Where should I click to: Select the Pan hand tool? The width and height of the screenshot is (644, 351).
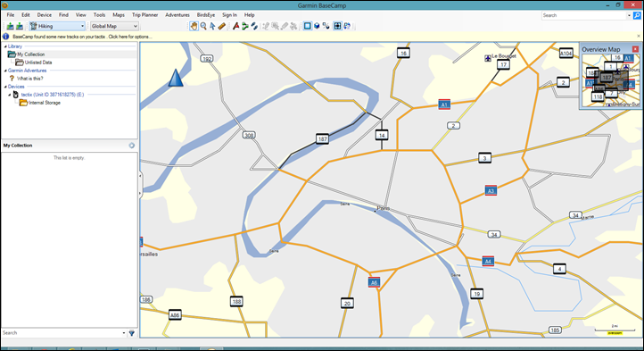pos(194,26)
